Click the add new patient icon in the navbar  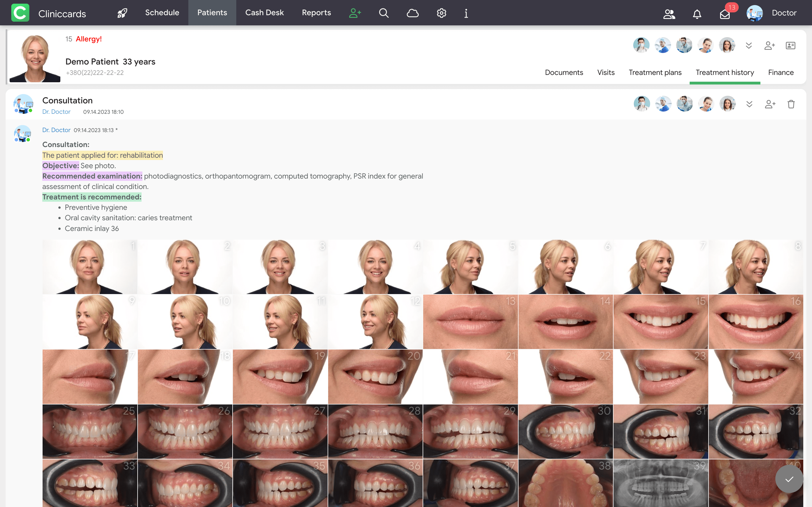point(355,13)
